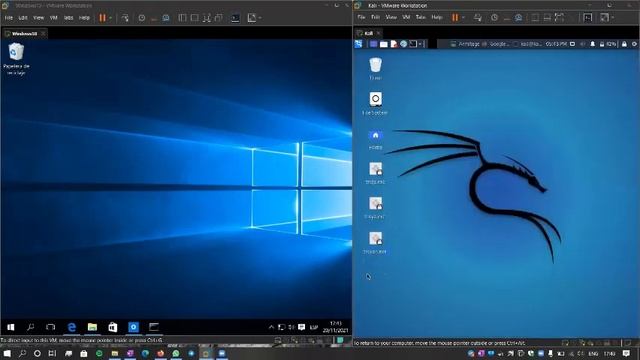Click the Kali panel clock

pos(556,44)
